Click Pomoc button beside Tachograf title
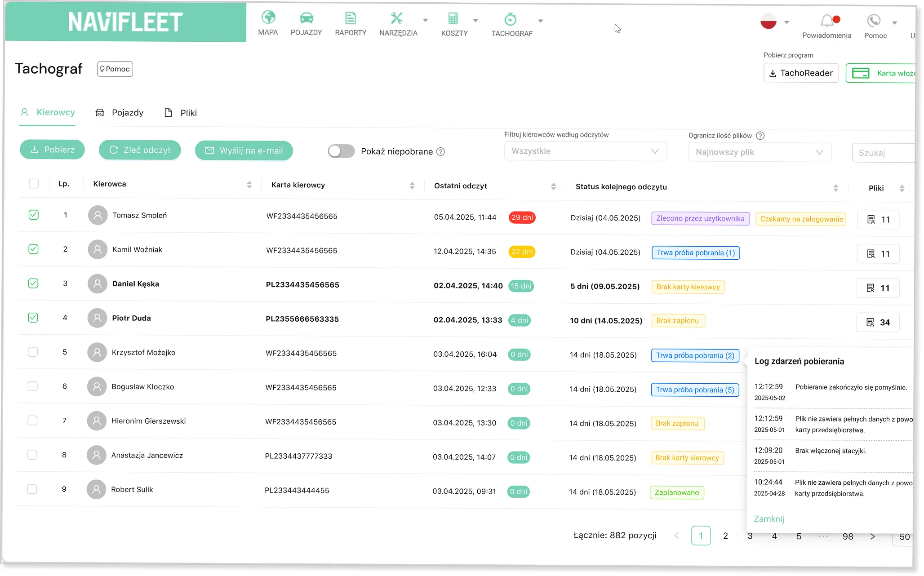Screen dimensions: 924x576 [115, 69]
